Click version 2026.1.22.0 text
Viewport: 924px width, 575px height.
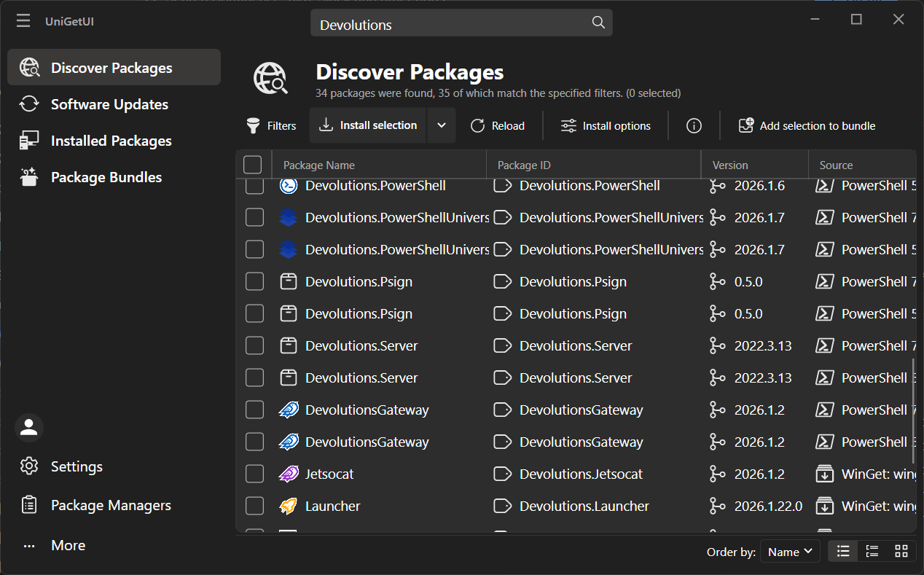pos(769,506)
